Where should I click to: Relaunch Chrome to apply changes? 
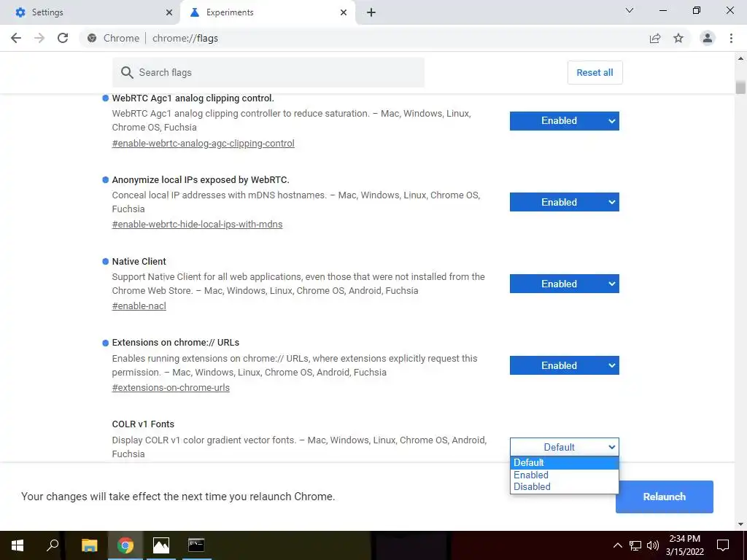click(x=664, y=497)
